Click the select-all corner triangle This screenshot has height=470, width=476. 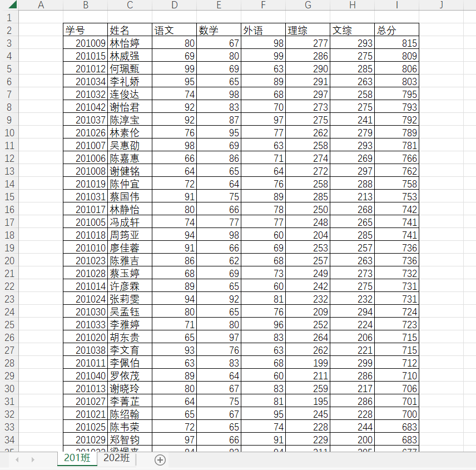12,4
